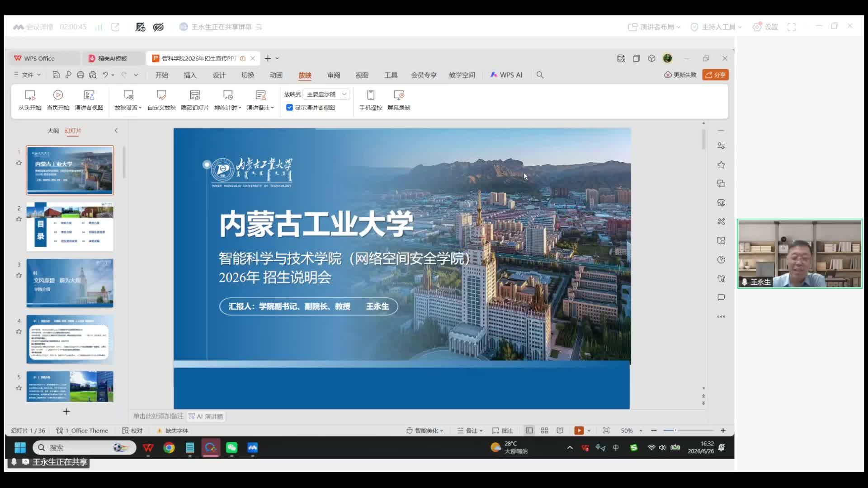Open presenter view (演讲者视图)
The width and height of the screenshot is (868, 488).
pyautogui.click(x=89, y=100)
